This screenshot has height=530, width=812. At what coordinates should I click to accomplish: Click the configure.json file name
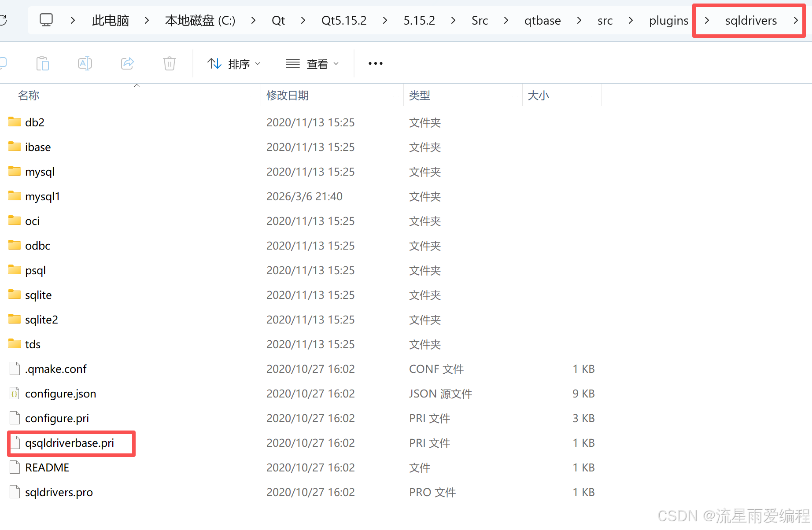tap(61, 394)
